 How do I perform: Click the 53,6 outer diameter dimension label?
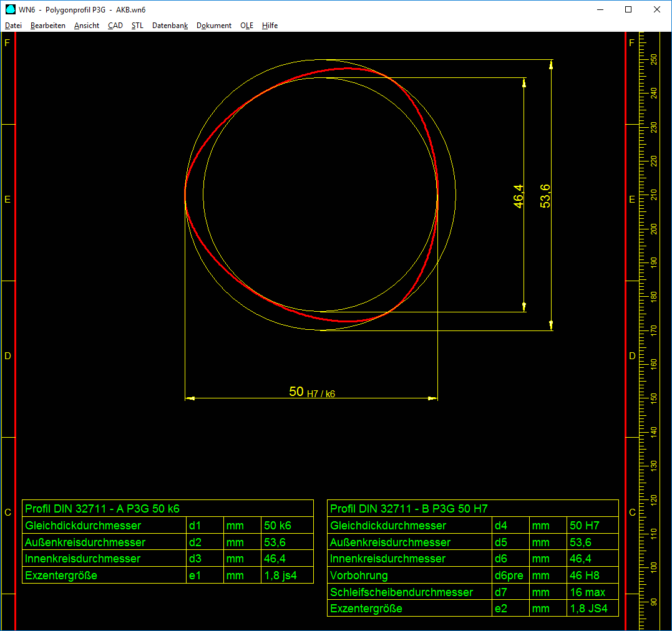[545, 196]
